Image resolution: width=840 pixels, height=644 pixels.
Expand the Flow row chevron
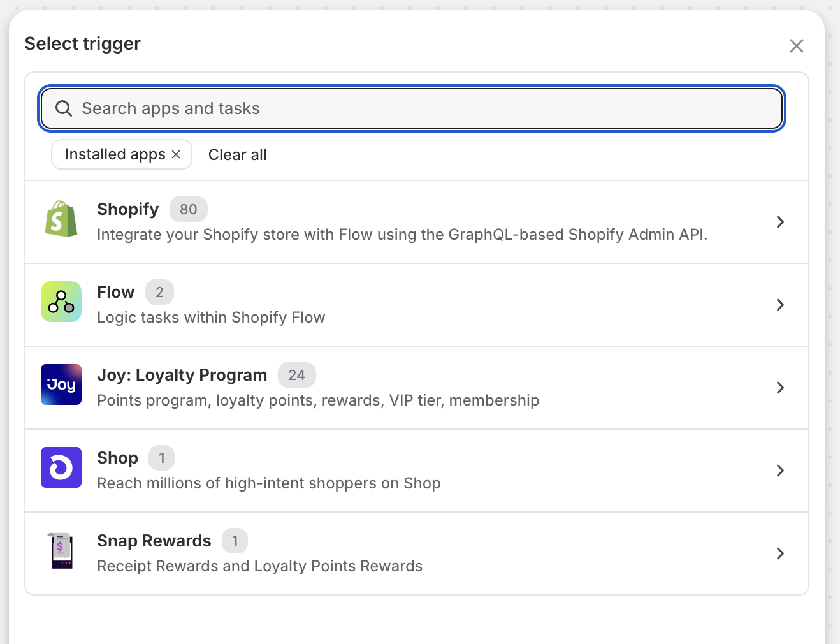[x=780, y=305]
